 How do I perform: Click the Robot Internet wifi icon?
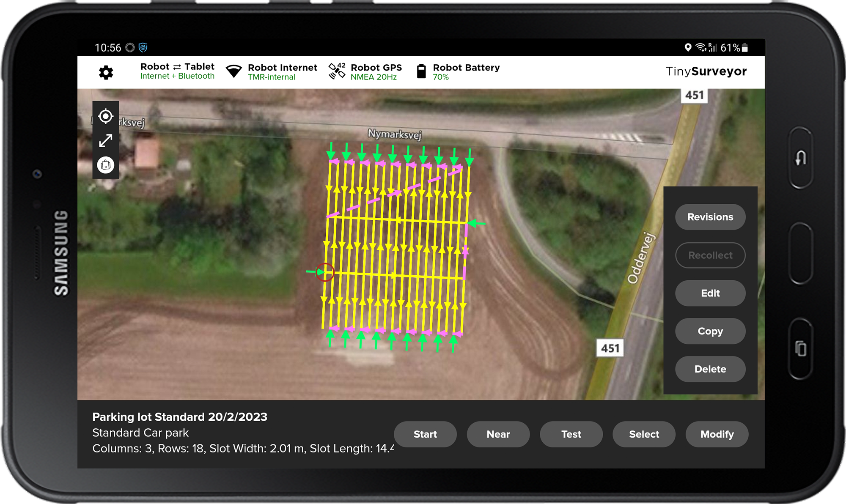click(x=233, y=71)
